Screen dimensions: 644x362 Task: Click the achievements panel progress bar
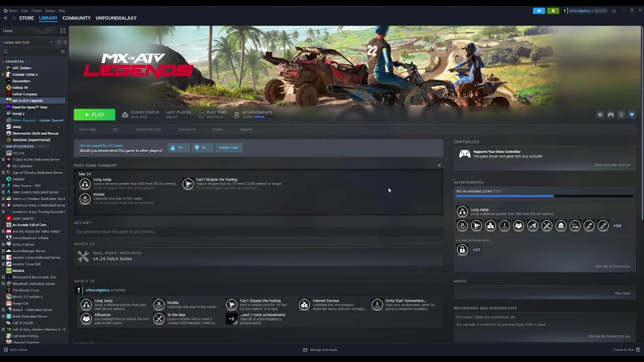544,196
